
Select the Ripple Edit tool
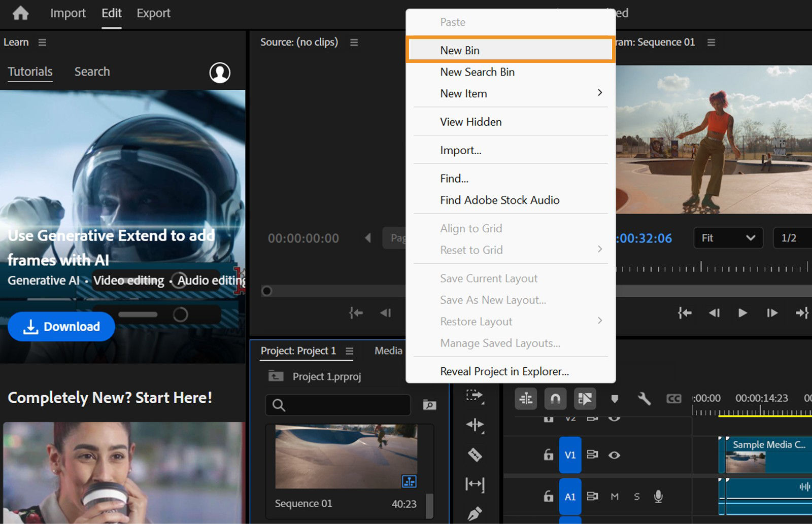point(475,425)
